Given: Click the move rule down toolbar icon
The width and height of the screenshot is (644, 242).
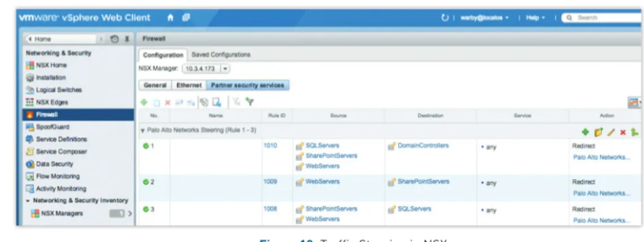Looking at the screenshot, I should (190, 103).
